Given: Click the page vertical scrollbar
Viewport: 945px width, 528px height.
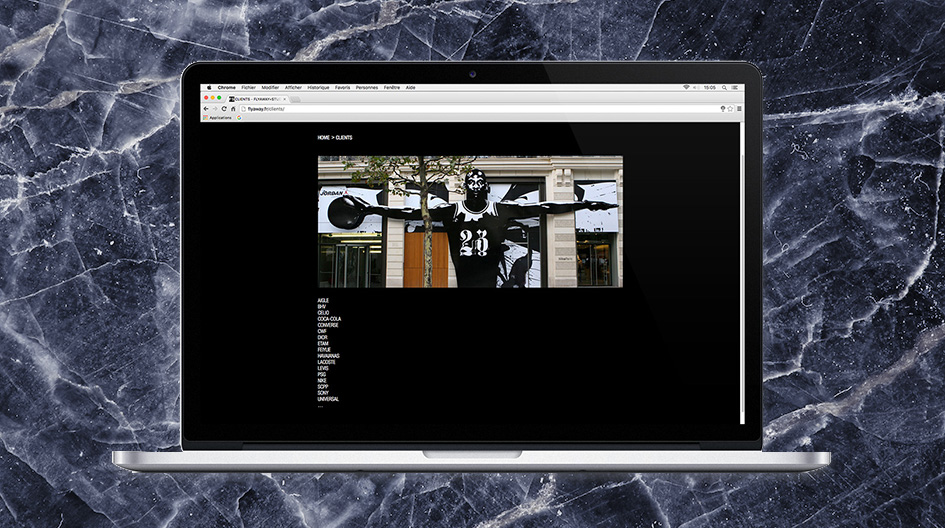Looking at the screenshot, I should [x=742, y=273].
